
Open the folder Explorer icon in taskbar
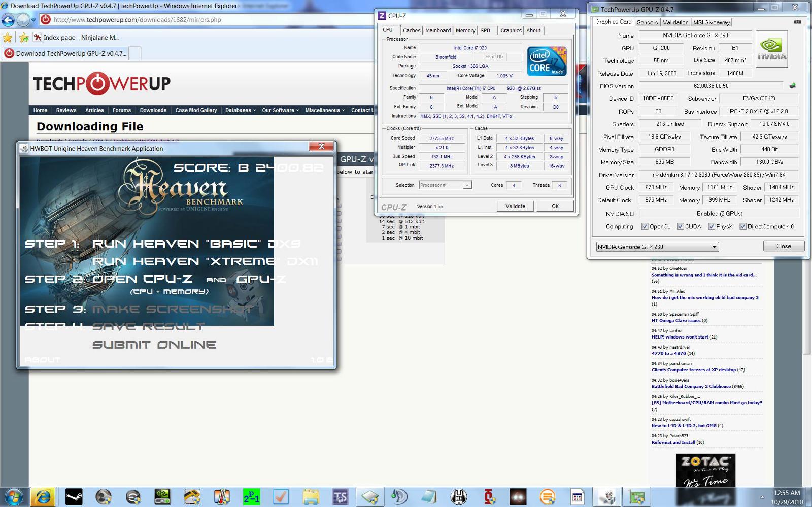pos(311,497)
